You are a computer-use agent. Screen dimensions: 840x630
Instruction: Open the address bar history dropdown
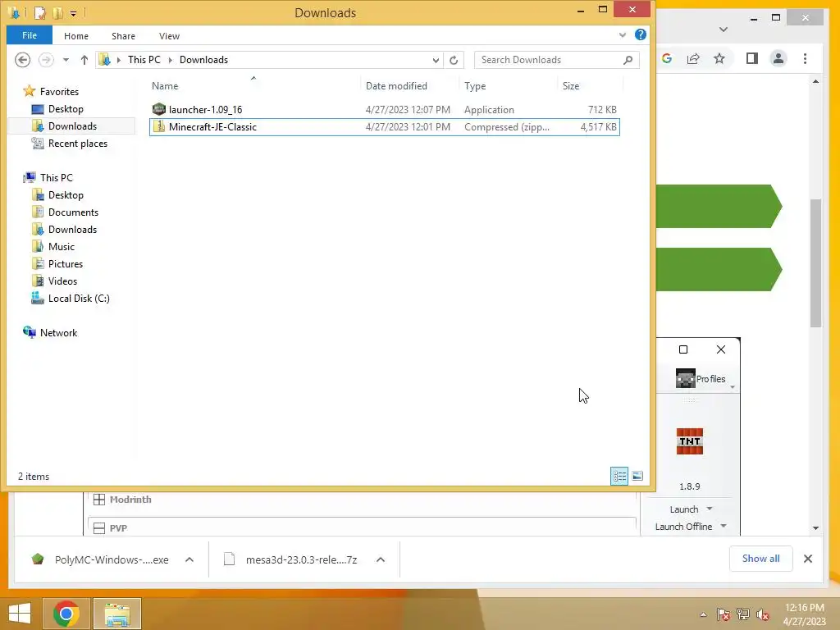click(436, 61)
